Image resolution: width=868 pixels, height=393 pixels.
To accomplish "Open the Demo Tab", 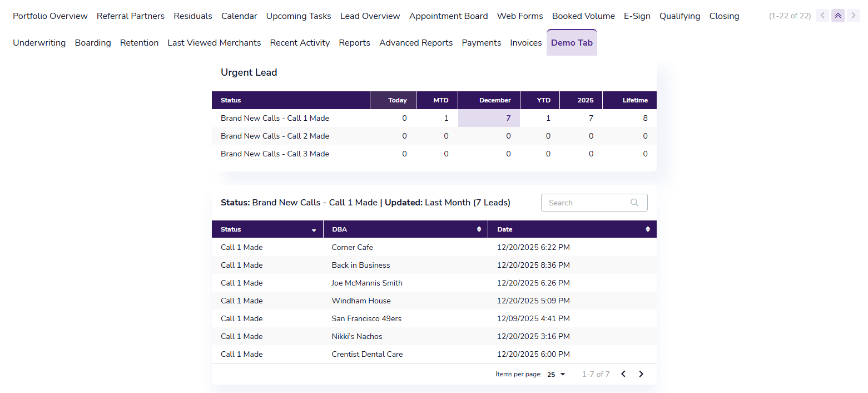I will click(572, 43).
